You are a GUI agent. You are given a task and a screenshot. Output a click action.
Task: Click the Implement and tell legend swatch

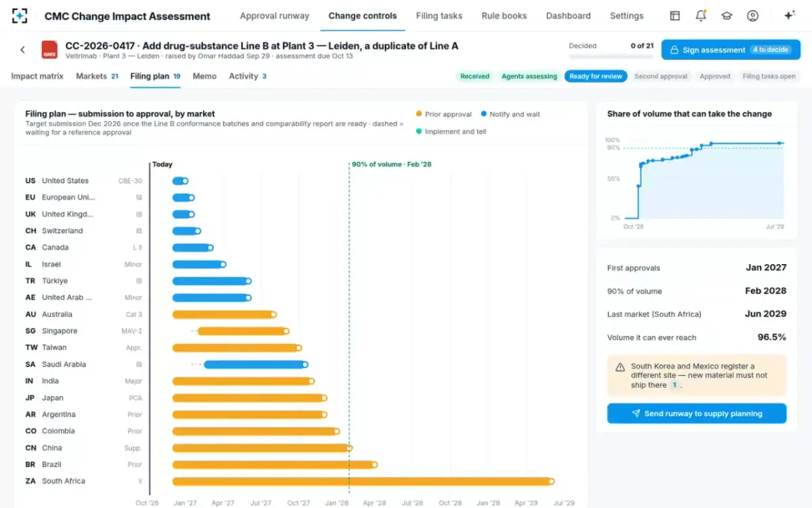point(420,131)
